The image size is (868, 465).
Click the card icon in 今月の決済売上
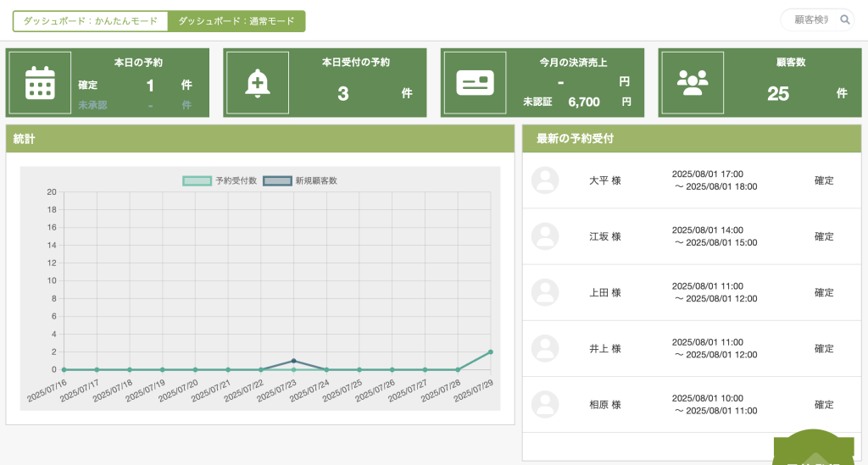coord(475,83)
